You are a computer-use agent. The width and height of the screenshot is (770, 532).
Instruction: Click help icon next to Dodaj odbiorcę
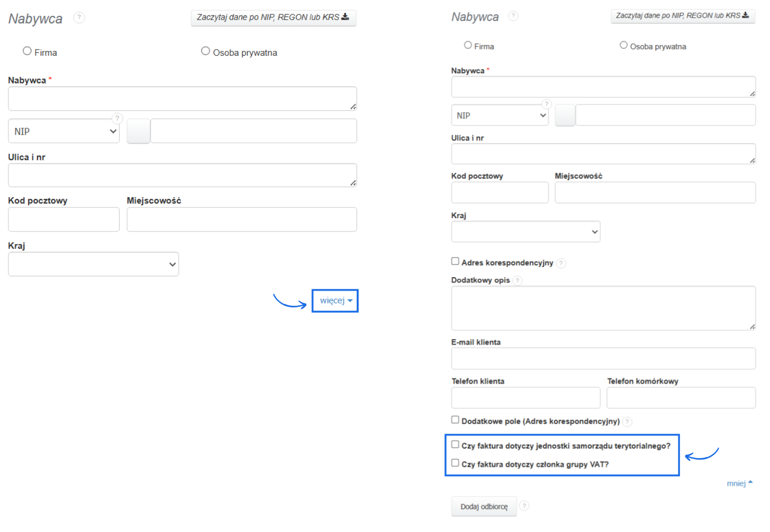pos(524,506)
